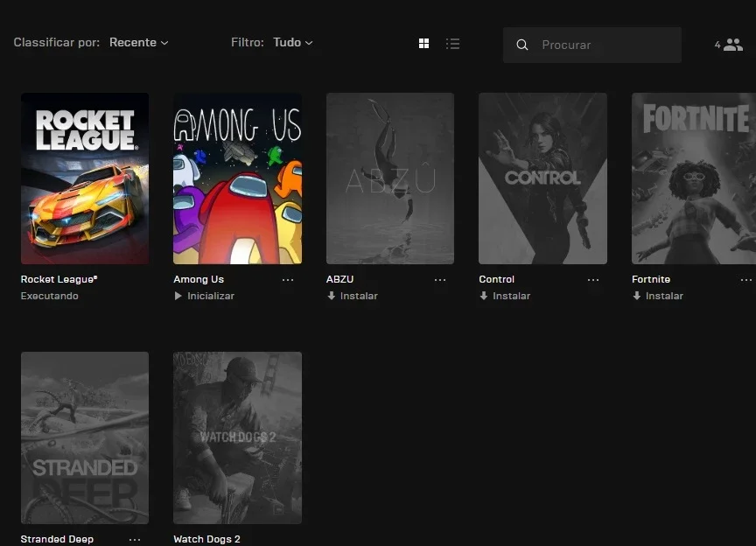Click the Classificar por label
The width and height of the screenshot is (756, 546).
click(56, 43)
